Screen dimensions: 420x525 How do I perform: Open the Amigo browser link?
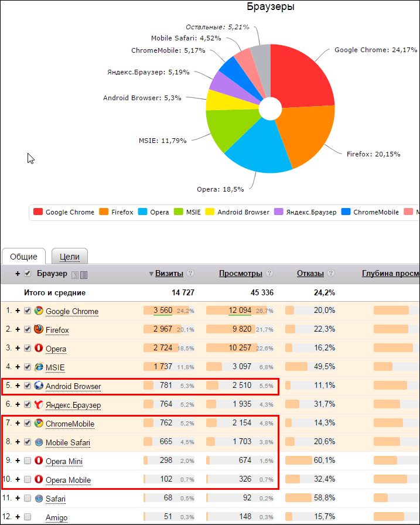(x=56, y=517)
